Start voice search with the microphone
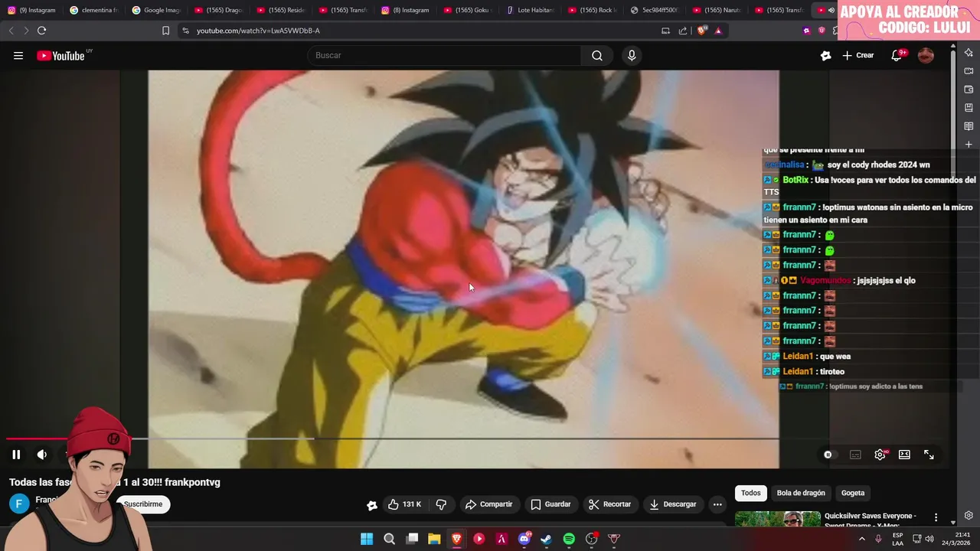The height and width of the screenshot is (551, 980). (632, 55)
